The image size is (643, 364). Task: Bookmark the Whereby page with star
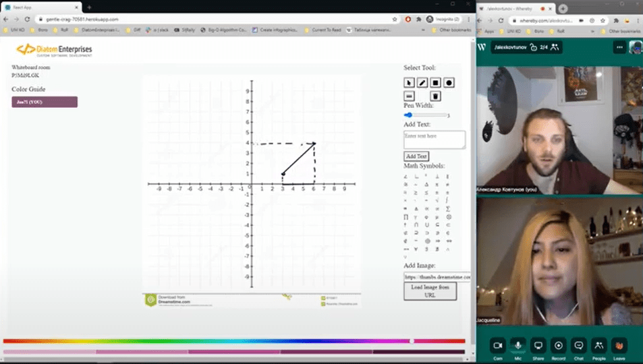(603, 20)
